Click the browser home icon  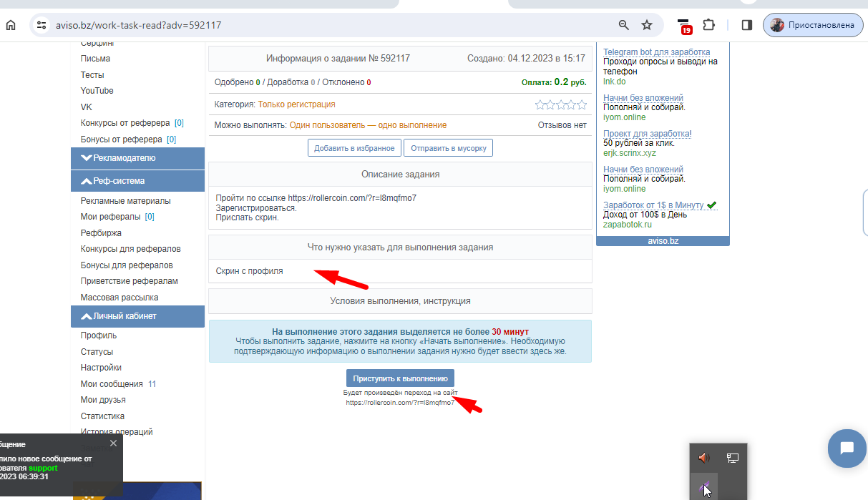pos(11,25)
